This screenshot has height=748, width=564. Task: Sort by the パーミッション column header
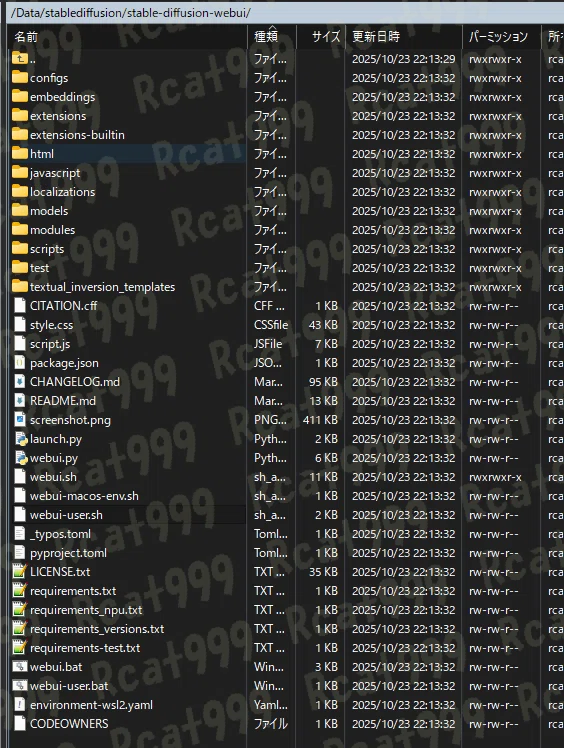tap(501, 37)
